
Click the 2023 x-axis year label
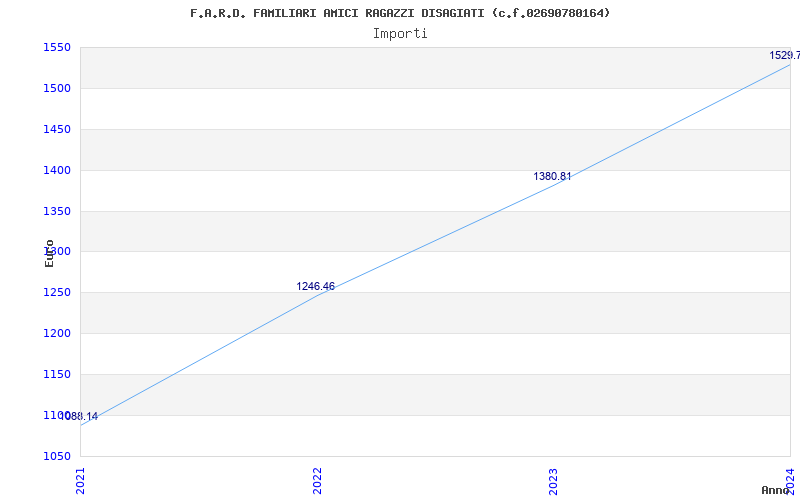point(554,481)
